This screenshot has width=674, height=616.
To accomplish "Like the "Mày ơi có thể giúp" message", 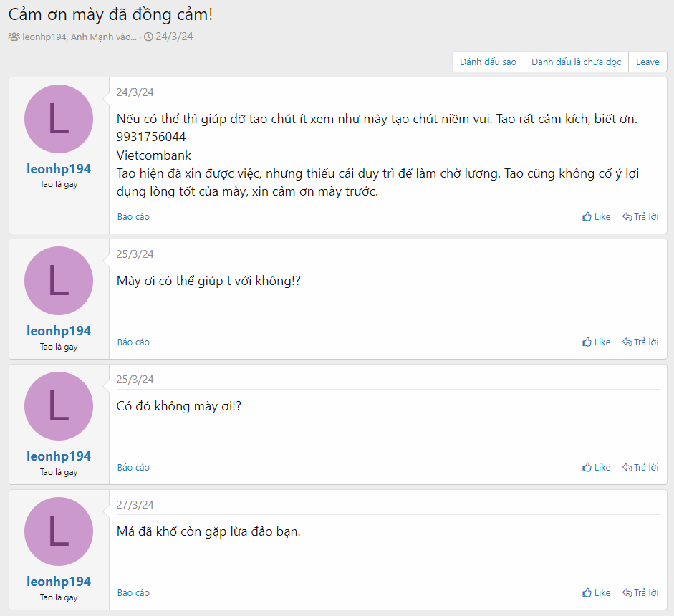I will tap(597, 342).
